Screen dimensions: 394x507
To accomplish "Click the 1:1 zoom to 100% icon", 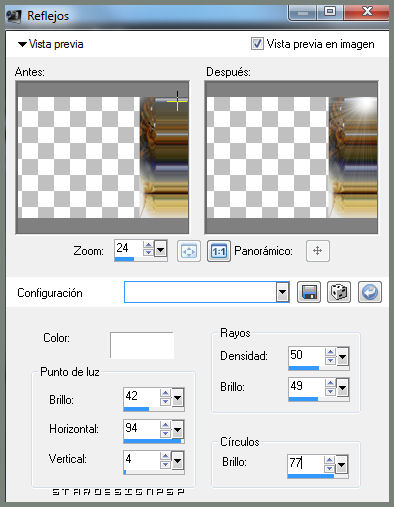I will [x=219, y=251].
